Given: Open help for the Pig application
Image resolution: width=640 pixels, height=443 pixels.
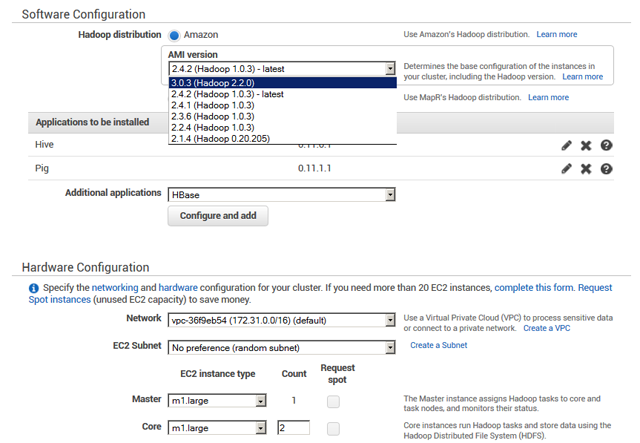Looking at the screenshot, I should 606,169.
